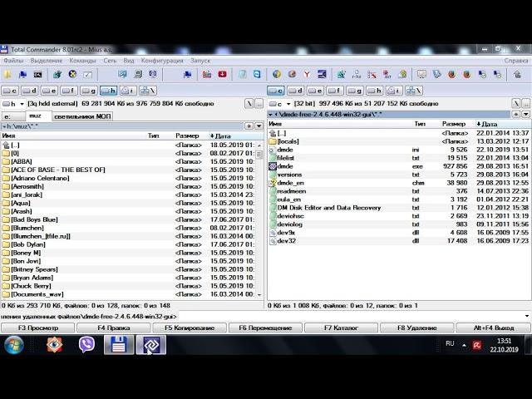This screenshot has height=399, width=532.
Task: Click F3 Просмотр button
Action: (x=38, y=328)
